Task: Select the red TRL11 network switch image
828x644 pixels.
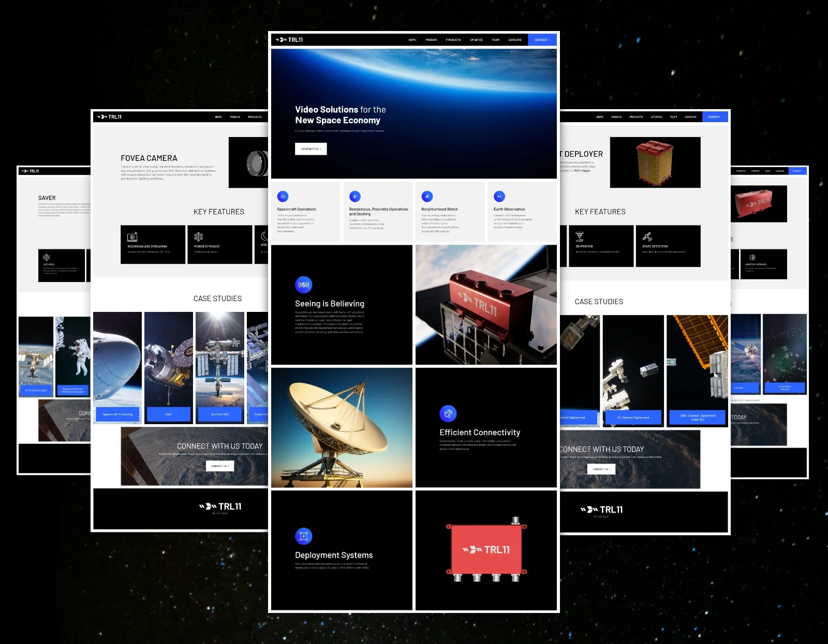Action: pyautogui.click(x=486, y=550)
